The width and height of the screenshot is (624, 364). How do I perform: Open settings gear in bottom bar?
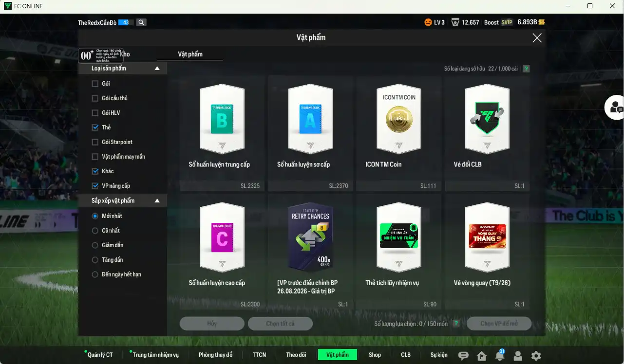[536, 356]
